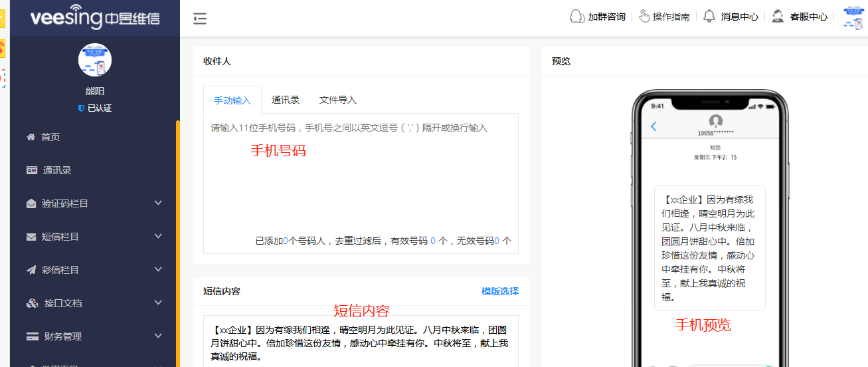Expand the 验证码栏目 submenu chevron
The width and height of the screenshot is (868, 367).
click(158, 203)
